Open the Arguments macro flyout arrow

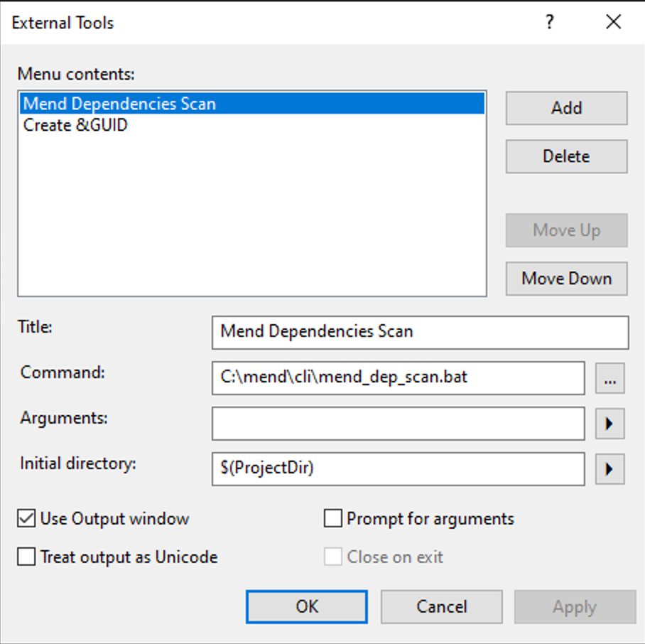pyautogui.click(x=609, y=424)
